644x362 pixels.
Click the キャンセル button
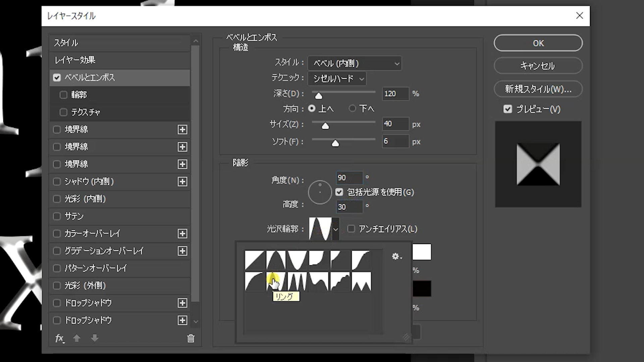click(x=538, y=66)
